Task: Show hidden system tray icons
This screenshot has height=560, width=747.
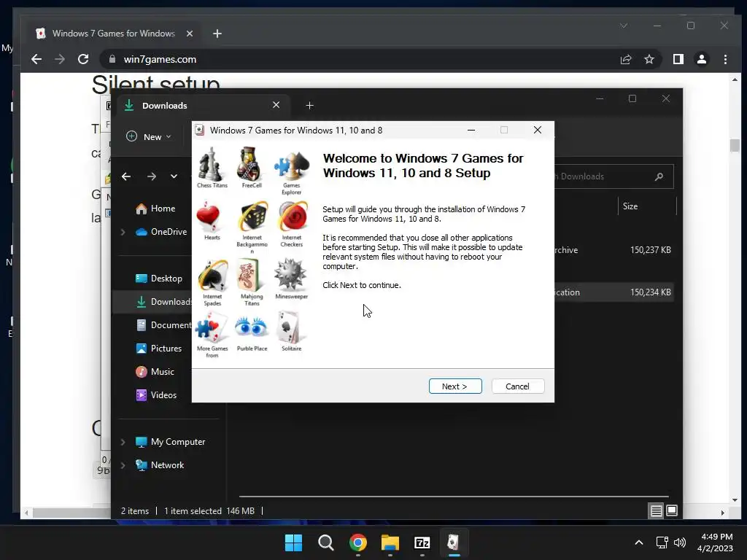Action: tap(639, 542)
